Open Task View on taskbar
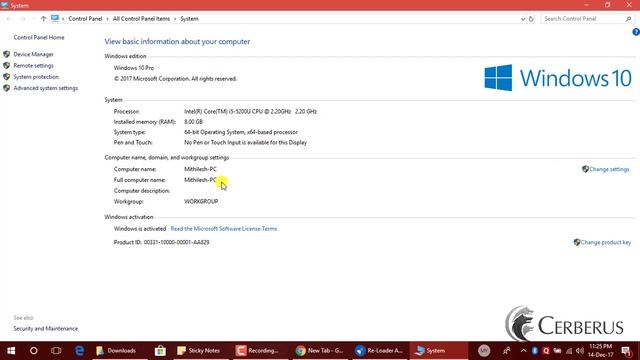 pyautogui.click(x=56, y=351)
